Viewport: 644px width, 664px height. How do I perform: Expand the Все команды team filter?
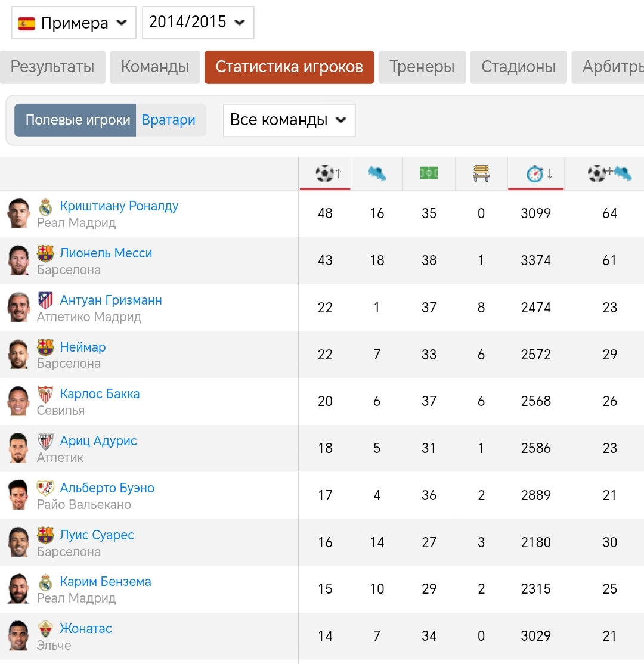click(x=289, y=120)
